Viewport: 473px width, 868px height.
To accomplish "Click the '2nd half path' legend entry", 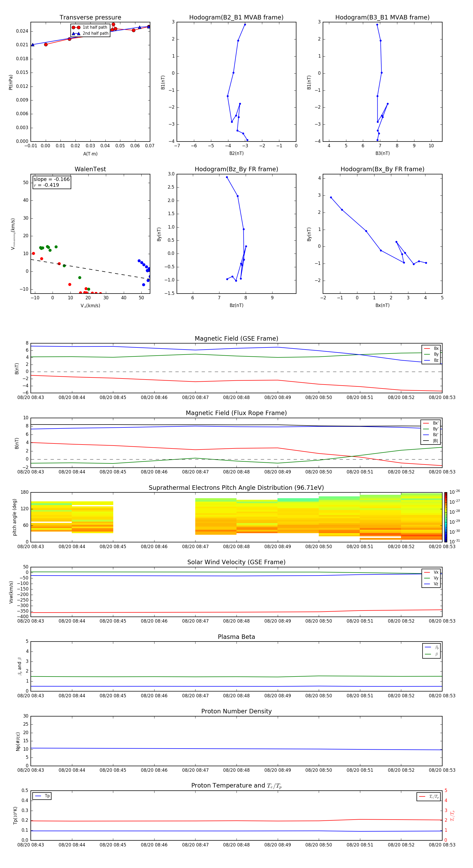I will 90,33.
